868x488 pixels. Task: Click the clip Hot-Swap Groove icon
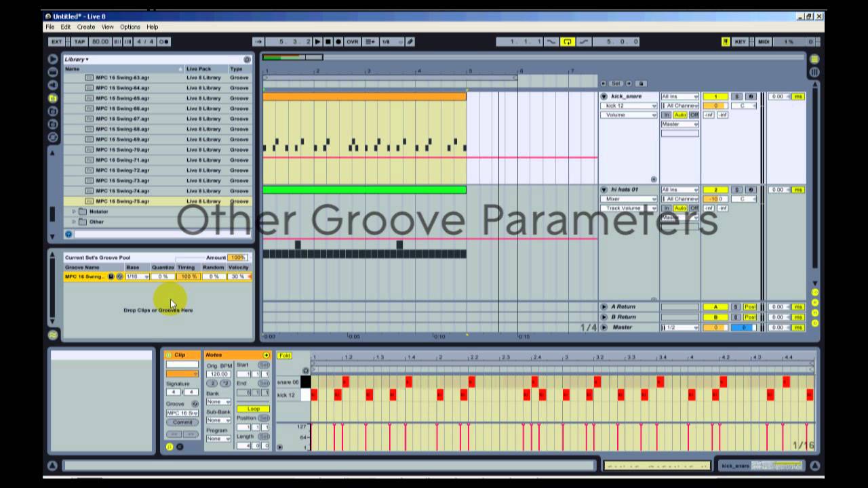pyautogui.click(x=195, y=404)
